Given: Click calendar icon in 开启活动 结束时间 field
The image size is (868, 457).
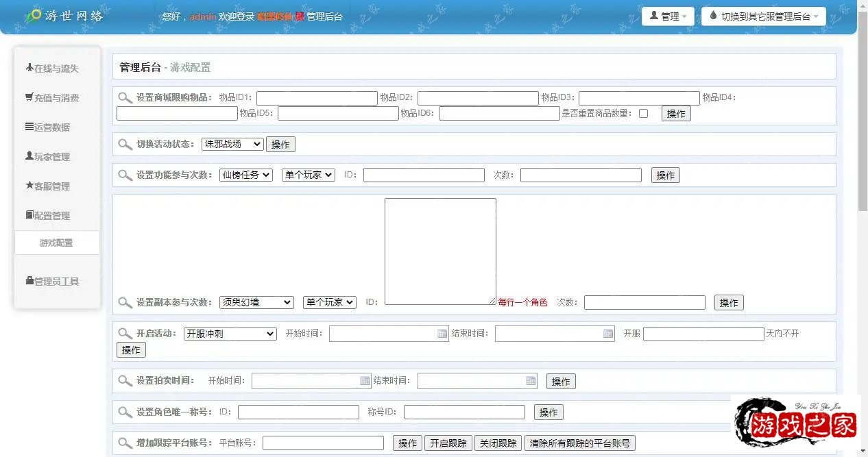Looking at the screenshot, I should click(608, 334).
